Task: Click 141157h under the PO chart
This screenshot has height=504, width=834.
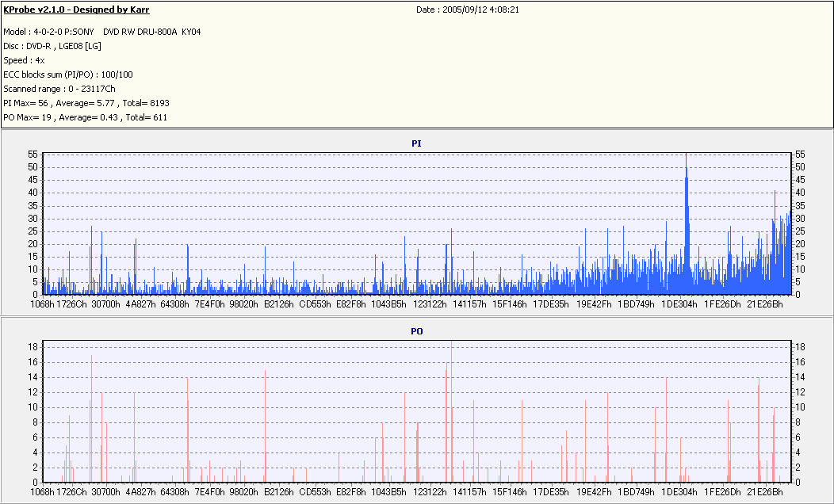Action: pyautogui.click(x=469, y=492)
